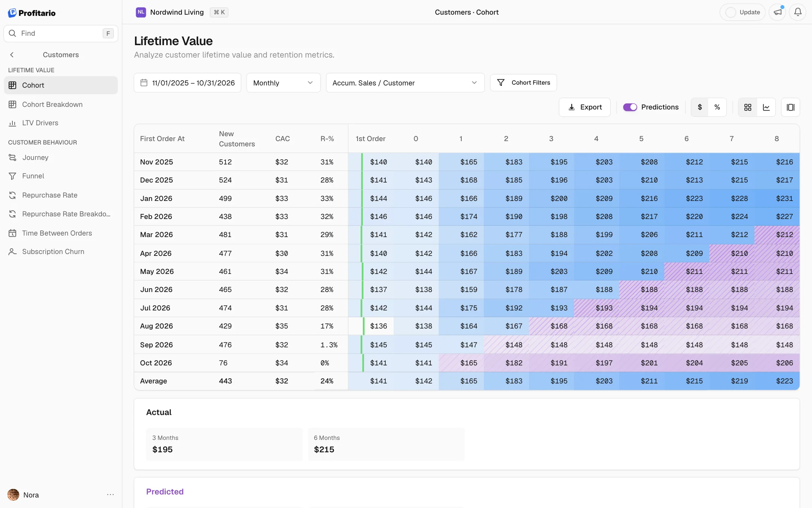Click the 3 Months actual $195 card
Screen dimensions: 812x508
(224, 444)
